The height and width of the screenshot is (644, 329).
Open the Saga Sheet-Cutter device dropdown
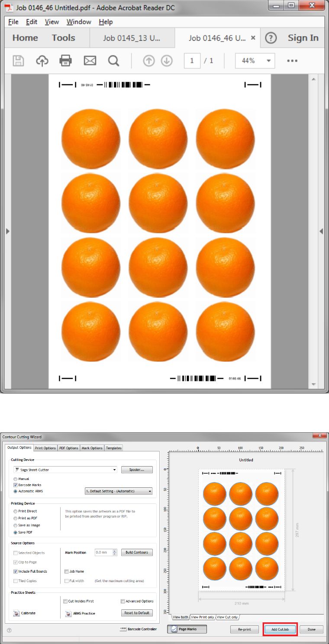(x=65, y=470)
